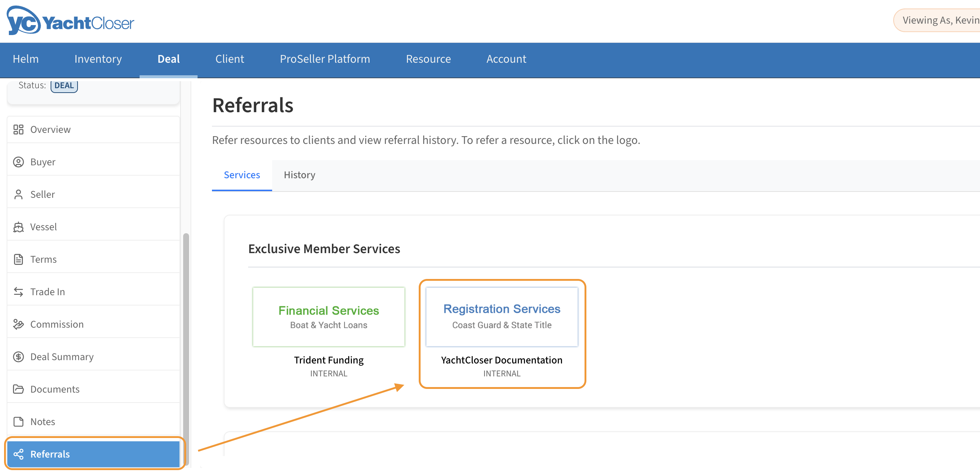Switch to the History tab

coord(299,175)
